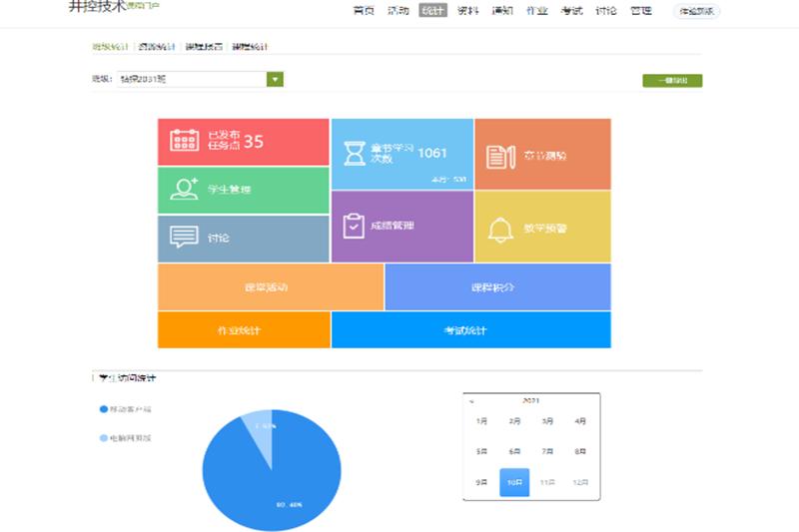Screen dimensions: 799x532
Task: Open the 首页 menu item in the top navigation
Action: point(365,11)
